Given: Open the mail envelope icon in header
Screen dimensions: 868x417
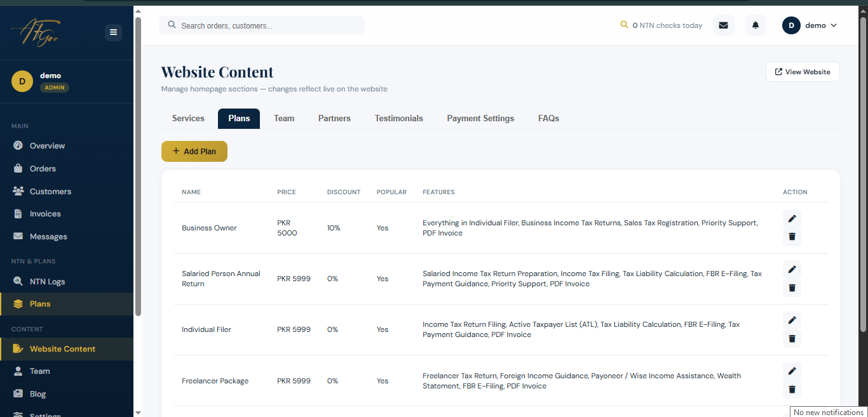Looking at the screenshot, I should (x=723, y=25).
